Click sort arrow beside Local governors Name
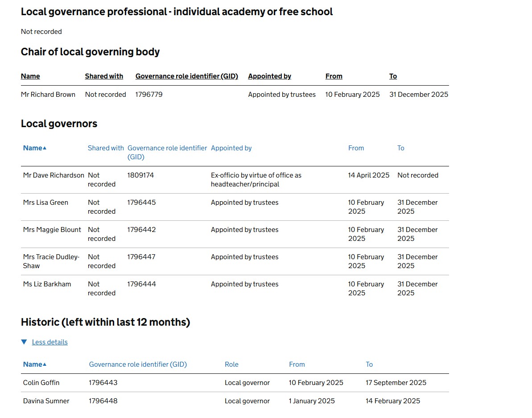This screenshot has width=532, height=418. tap(45, 148)
